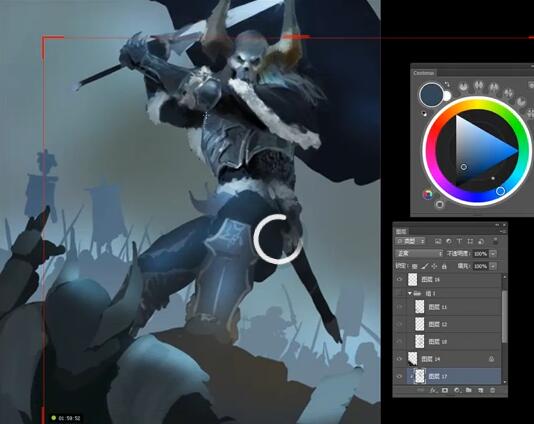Image resolution: width=534 pixels, height=424 pixels.
Task: Open the fill slider dropdown arrow
Action: [x=492, y=266]
